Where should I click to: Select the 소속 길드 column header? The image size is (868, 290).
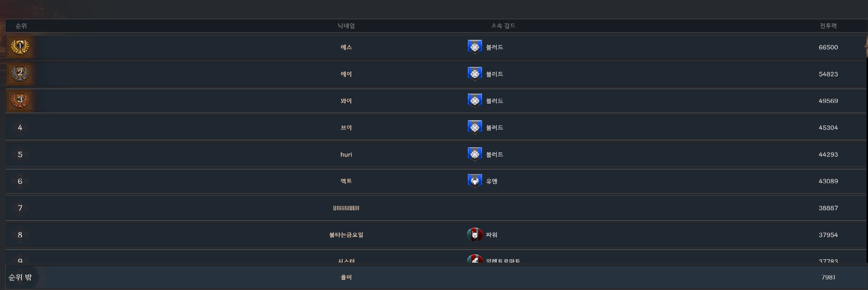pos(503,26)
